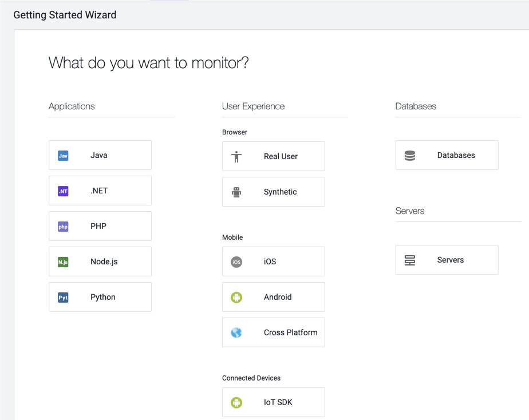Click the Python icon badge

(63, 298)
